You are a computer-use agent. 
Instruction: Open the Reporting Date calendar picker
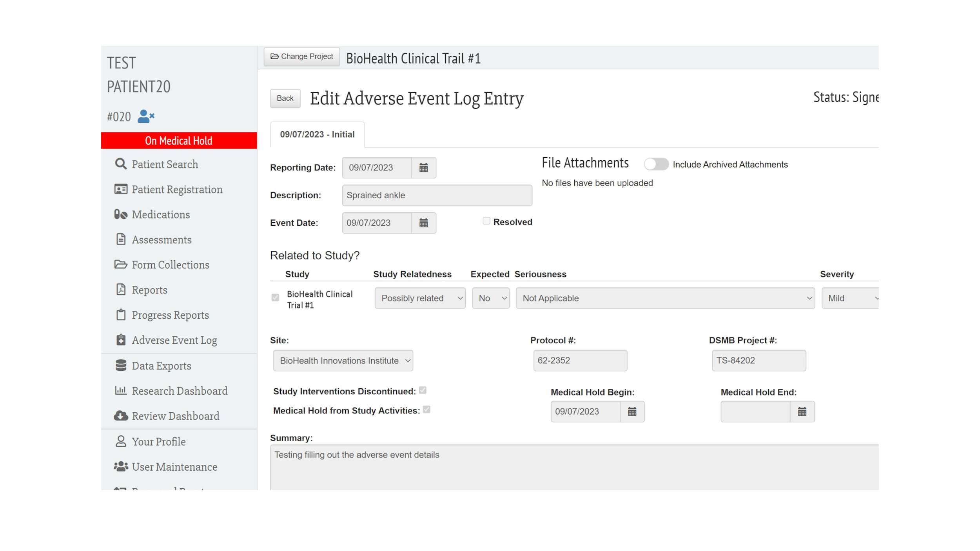click(x=423, y=167)
